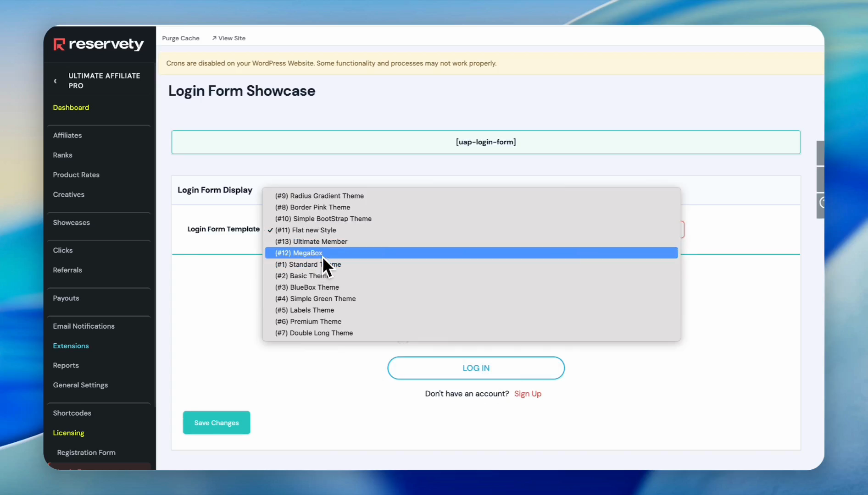
Task: Open Affiliates in the sidebar
Action: click(67, 135)
